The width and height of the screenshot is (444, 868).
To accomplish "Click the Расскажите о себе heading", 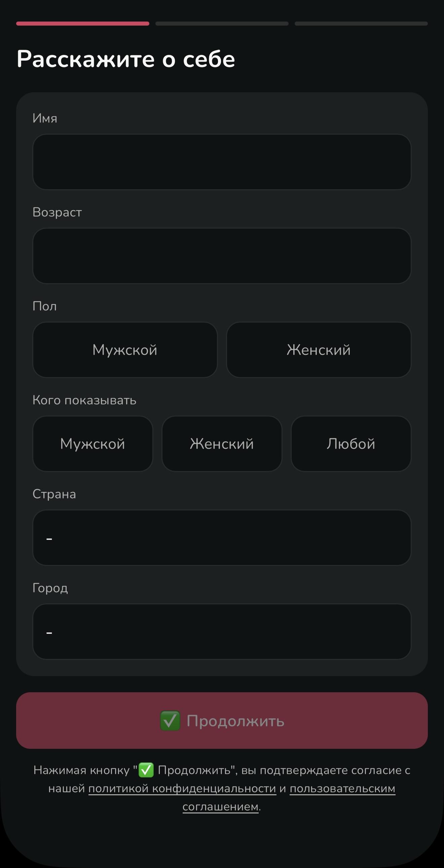I will (x=126, y=59).
